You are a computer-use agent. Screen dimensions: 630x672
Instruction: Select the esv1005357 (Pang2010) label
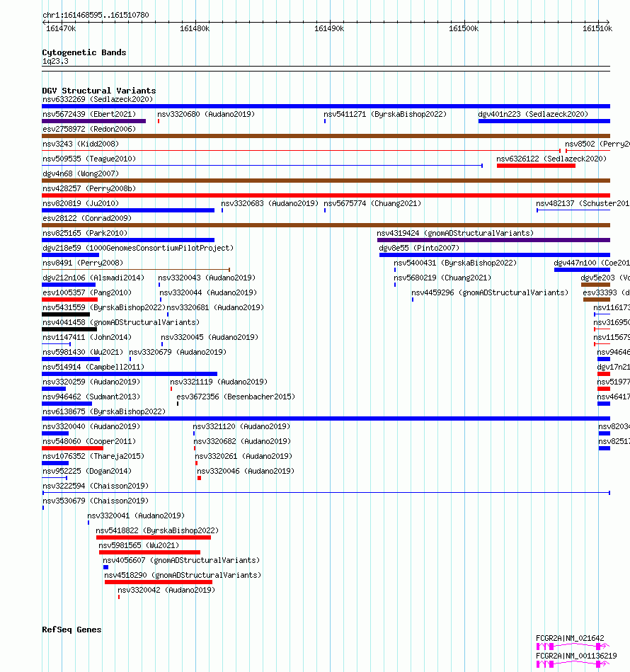[87, 292]
